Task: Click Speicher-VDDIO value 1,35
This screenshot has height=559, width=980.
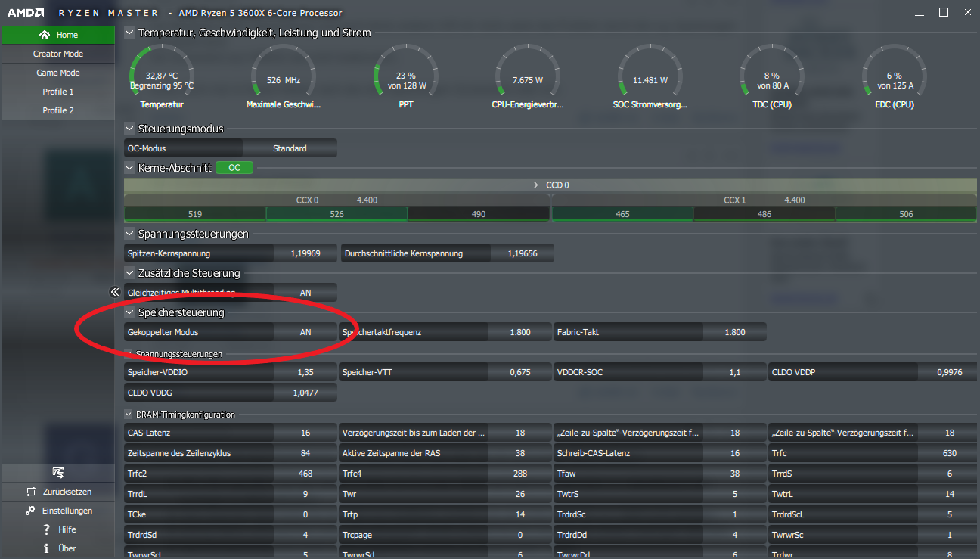Action: tap(305, 372)
